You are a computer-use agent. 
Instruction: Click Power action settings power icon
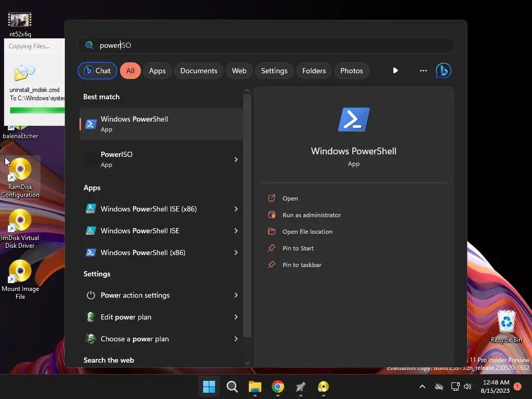click(x=90, y=295)
